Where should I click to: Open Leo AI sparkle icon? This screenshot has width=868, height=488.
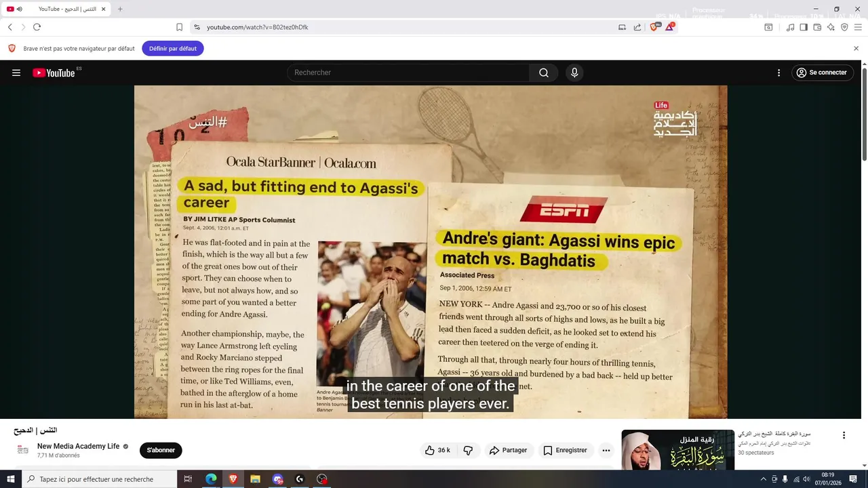point(831,27)
